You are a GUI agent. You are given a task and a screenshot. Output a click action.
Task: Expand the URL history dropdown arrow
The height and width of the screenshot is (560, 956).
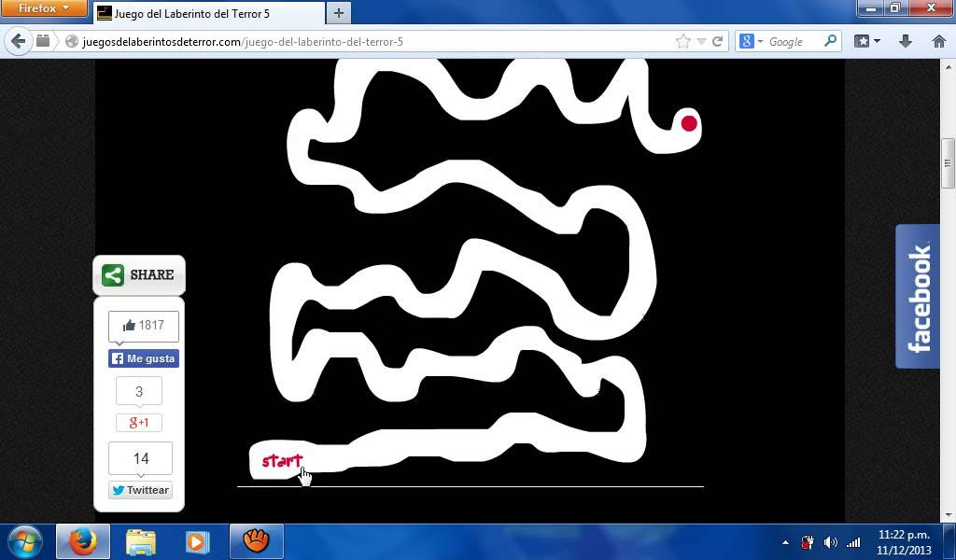701,41
